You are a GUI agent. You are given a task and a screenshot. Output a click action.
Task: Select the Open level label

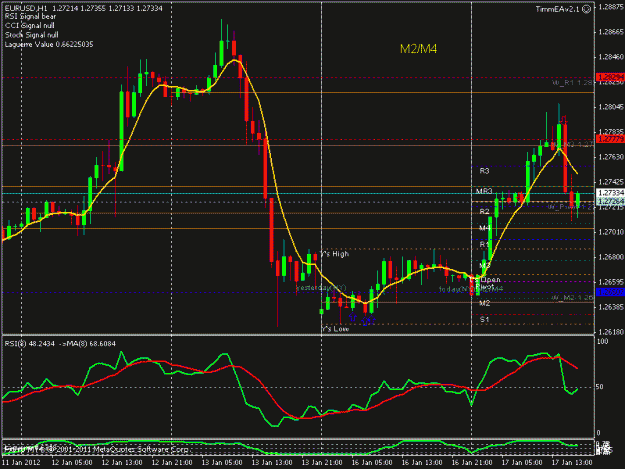(490, 280)
